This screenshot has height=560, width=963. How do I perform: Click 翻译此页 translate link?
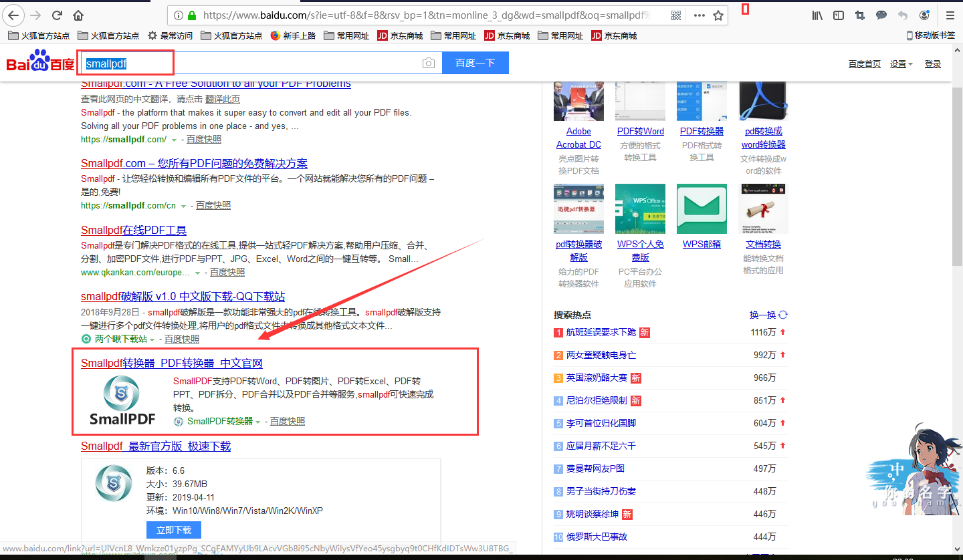coord(222,99)
